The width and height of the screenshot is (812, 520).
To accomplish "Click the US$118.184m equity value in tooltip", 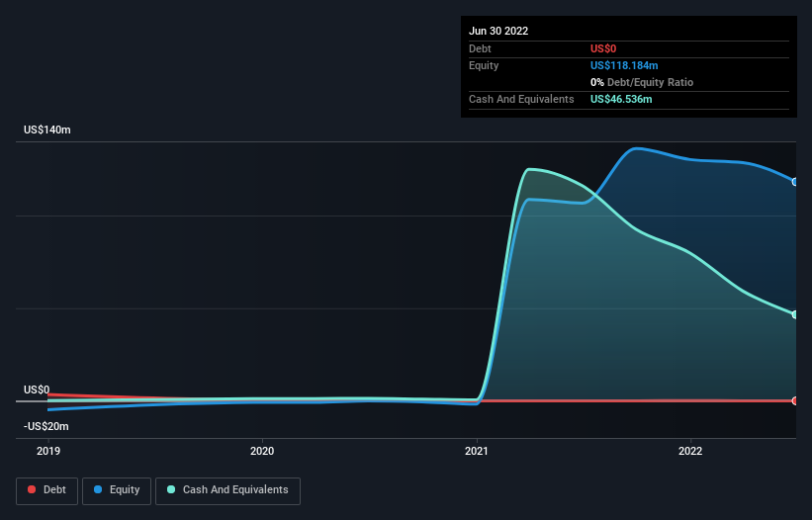I will 624,65.
